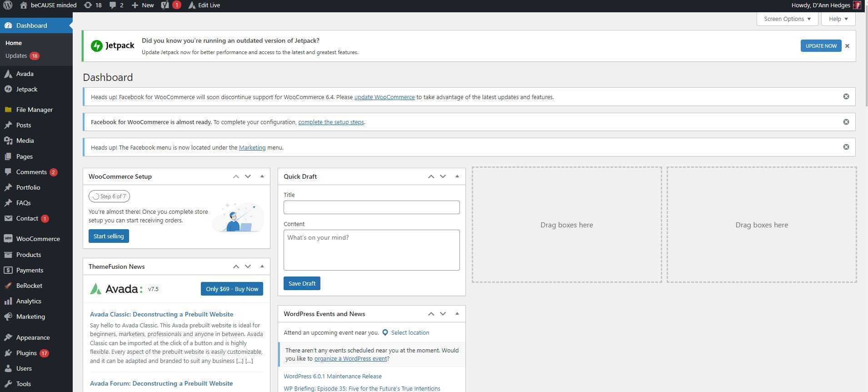Image resolution: width=868 pixels, height=392 pixels.
Task: Click the Jetpack UPDATE NOW button
Action: coord(821,46)
